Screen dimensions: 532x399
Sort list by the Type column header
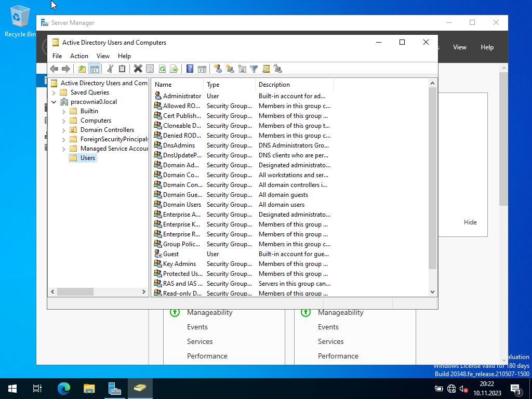(229, 85)
